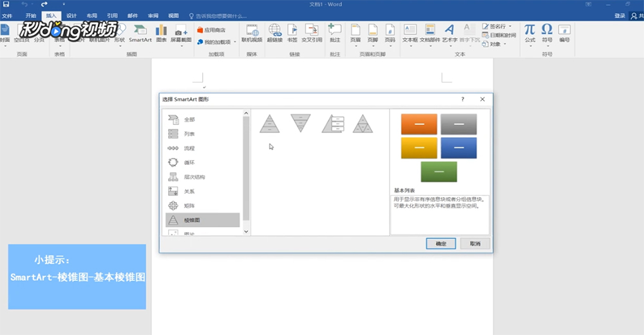644x335 pixels.
Task: Switch to the 引用 (References) tab
Action: [x=112, y=15]
